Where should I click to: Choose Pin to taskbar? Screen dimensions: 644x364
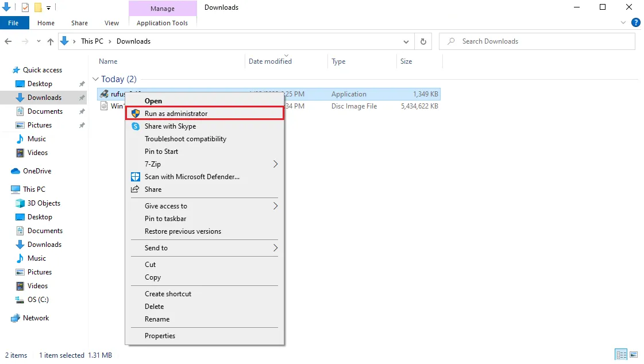[x=205, y=219]
